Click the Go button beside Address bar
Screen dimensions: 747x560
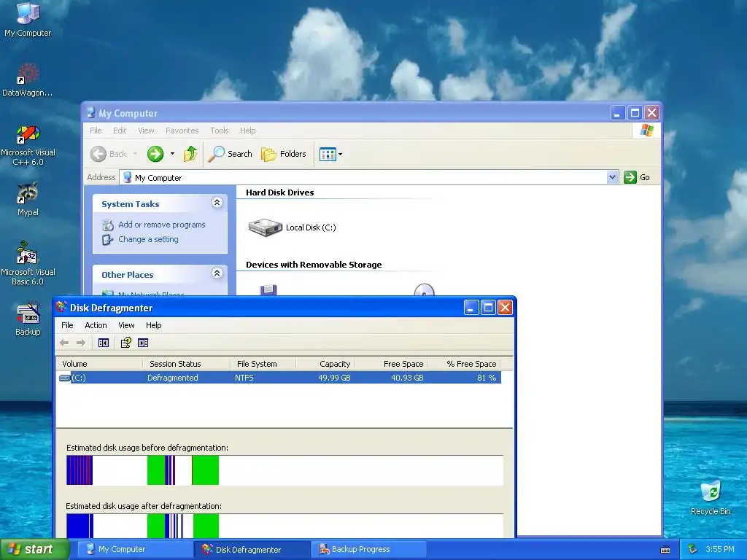[637, 177]
